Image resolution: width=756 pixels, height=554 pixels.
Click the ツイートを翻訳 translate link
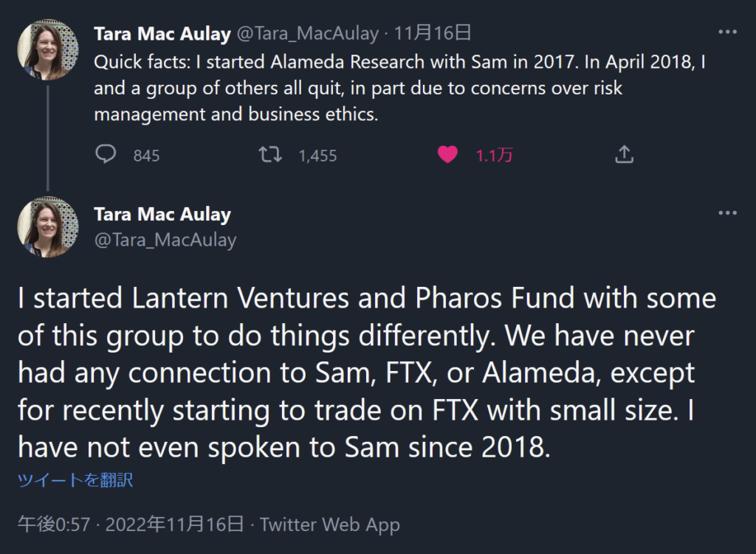[x=75, y=480]
